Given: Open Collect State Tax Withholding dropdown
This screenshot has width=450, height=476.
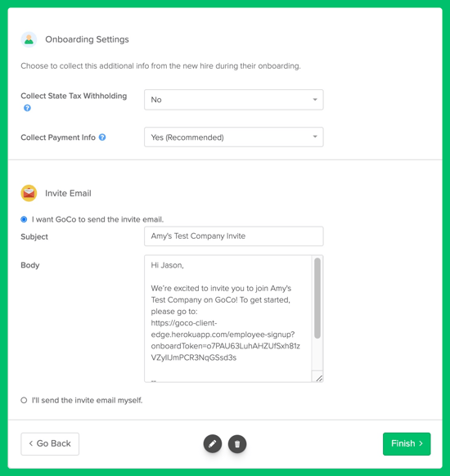Looking at the screenshot, I should pos(234,100).
